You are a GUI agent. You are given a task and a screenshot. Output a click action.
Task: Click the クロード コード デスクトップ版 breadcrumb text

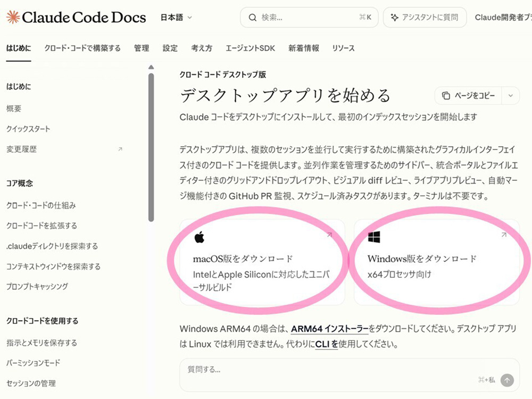pos(223,74)
